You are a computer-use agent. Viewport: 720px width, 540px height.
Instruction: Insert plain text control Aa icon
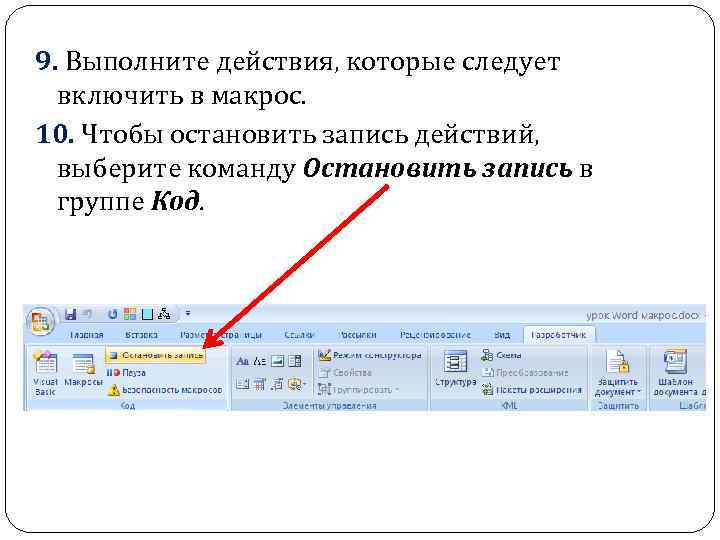coord(259,361)
